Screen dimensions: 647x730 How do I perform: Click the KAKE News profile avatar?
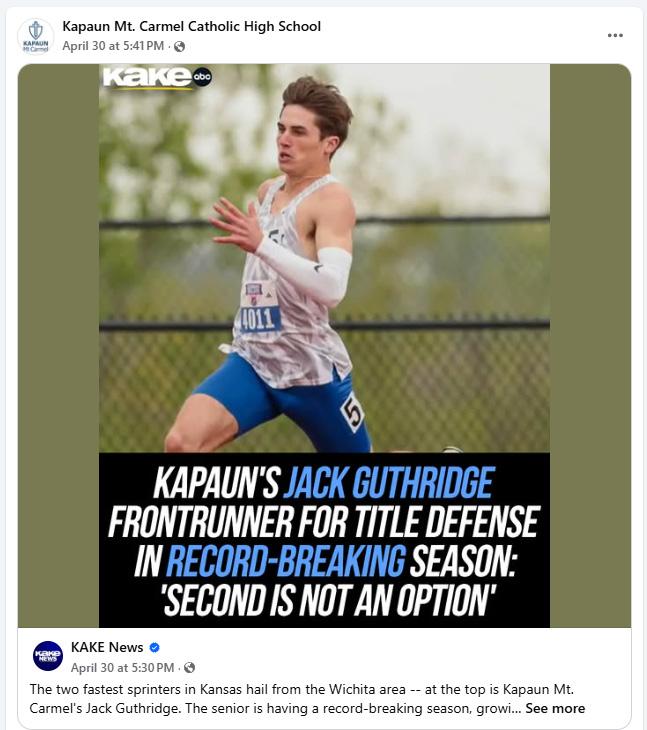coord(48,656)
